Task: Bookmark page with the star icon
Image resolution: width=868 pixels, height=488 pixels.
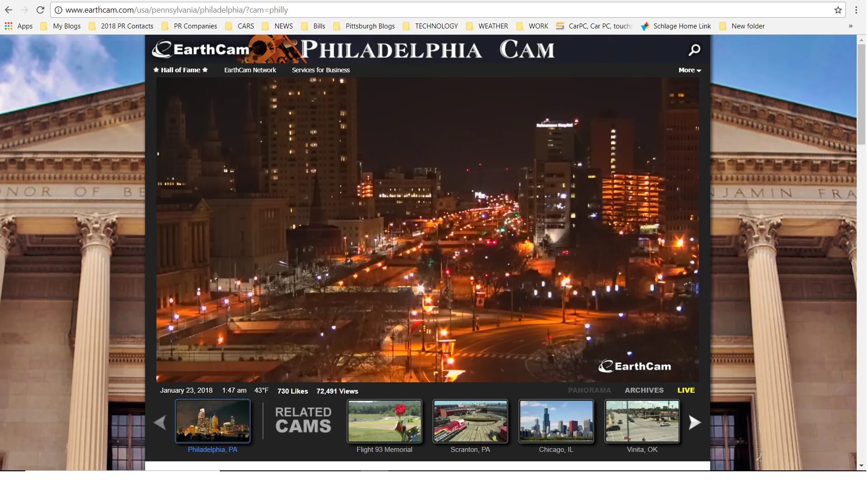Action: point(838,10)
